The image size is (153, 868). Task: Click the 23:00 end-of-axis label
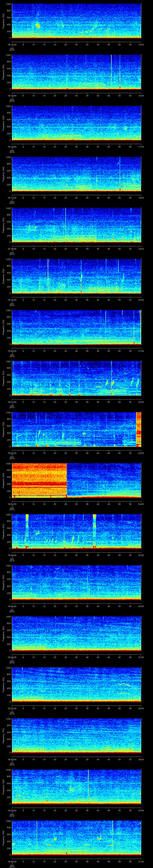141,453
